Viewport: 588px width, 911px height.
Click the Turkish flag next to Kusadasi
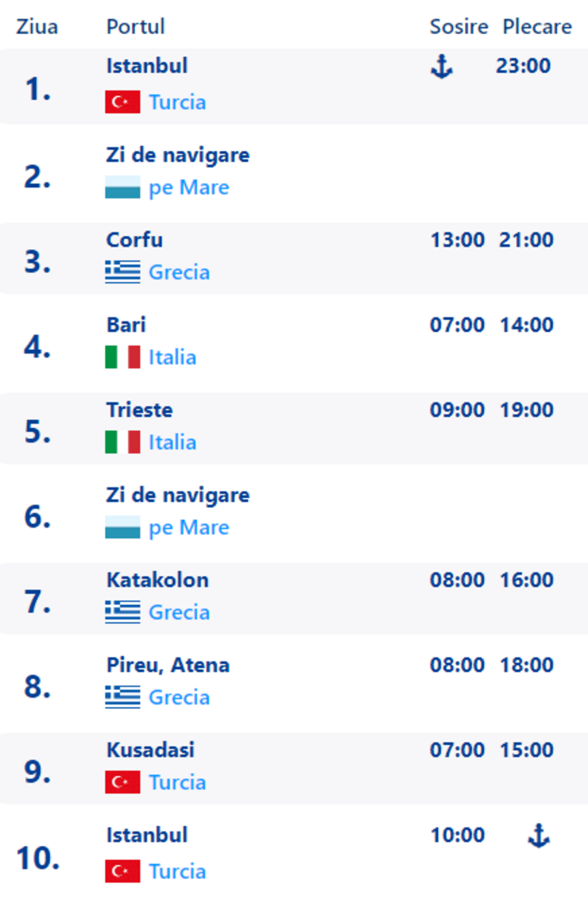coord(123,782)
